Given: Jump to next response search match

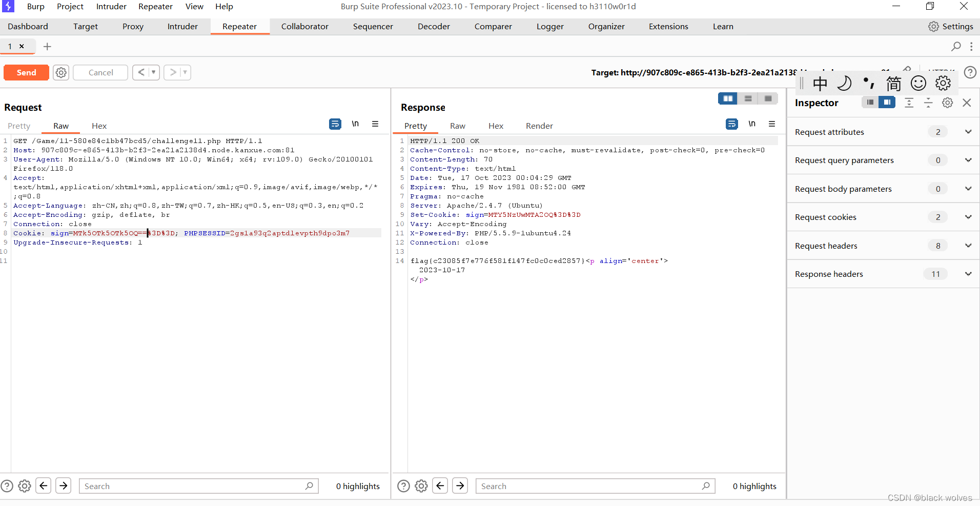Looking at the screenshot, I should [460, 485].
